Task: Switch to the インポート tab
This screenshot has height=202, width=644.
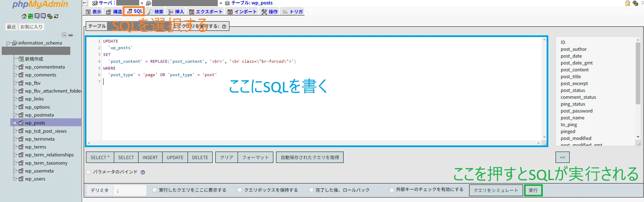Action: pos(242,12)
